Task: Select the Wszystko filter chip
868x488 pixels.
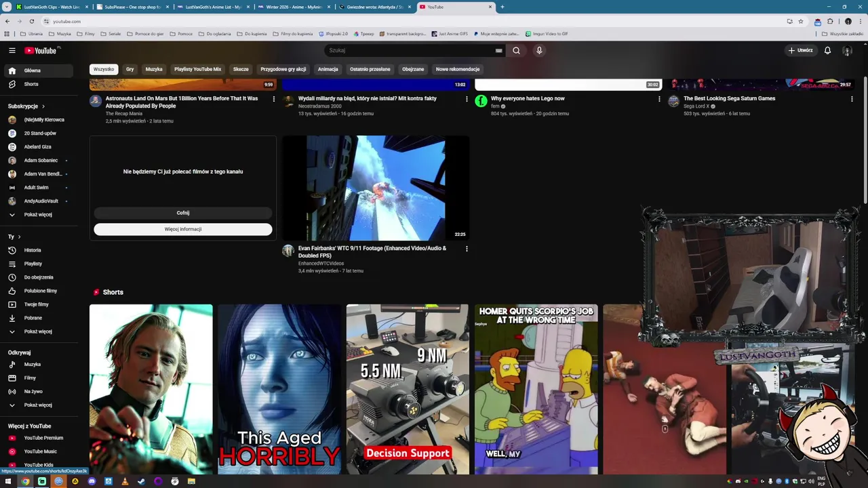Action: tap(104, 69)
